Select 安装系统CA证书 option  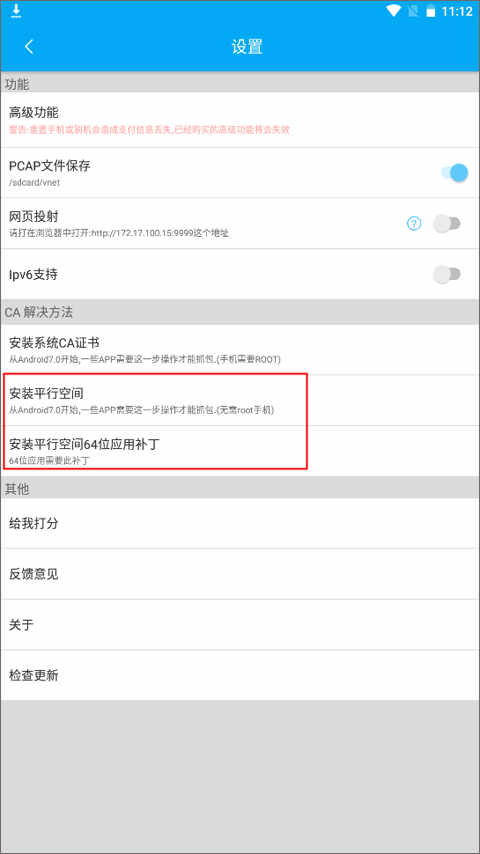[240, 350]
